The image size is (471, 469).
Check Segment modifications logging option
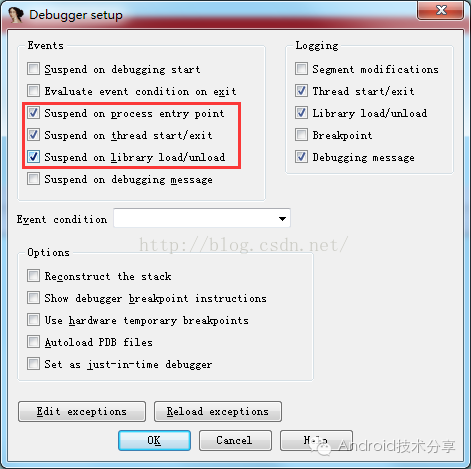coord(301,69)
